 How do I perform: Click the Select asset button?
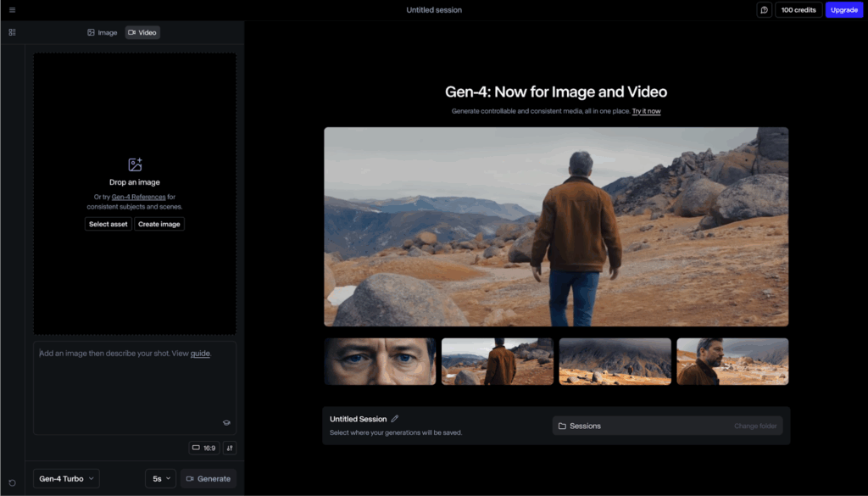[x=108, y=224]
